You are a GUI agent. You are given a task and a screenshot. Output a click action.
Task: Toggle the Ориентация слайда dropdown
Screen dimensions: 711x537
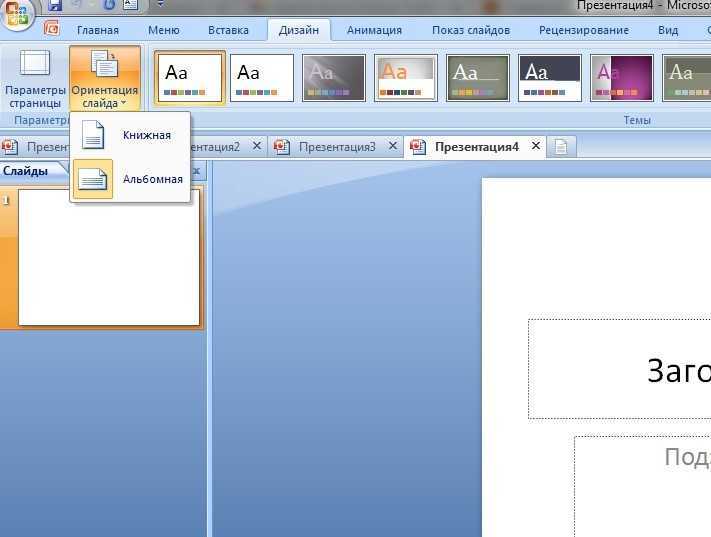[x=105, y=78]
